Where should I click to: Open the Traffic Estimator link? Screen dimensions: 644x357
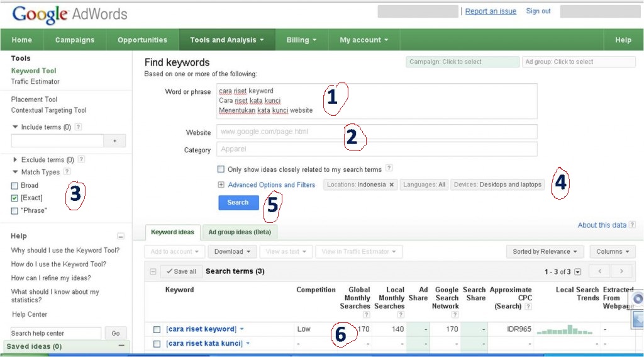pos(35,81)
